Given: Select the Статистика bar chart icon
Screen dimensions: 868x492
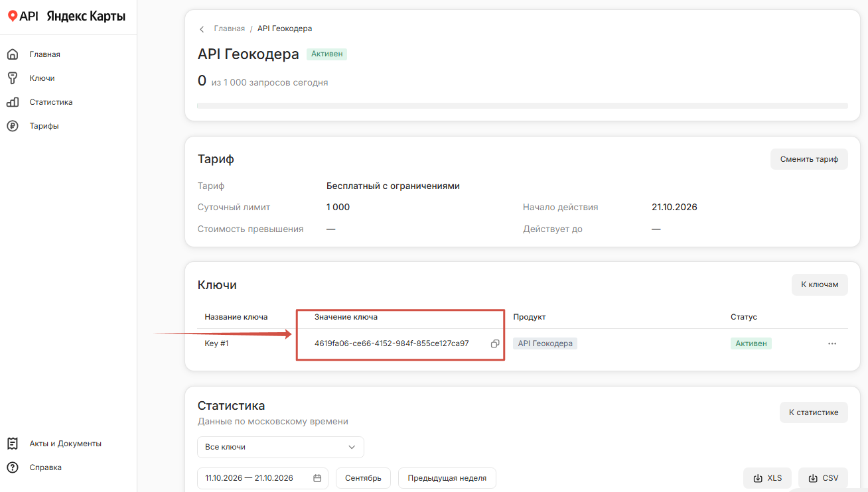Looking at the screenshot, I should pyautogui.click(x=13, y=102).
